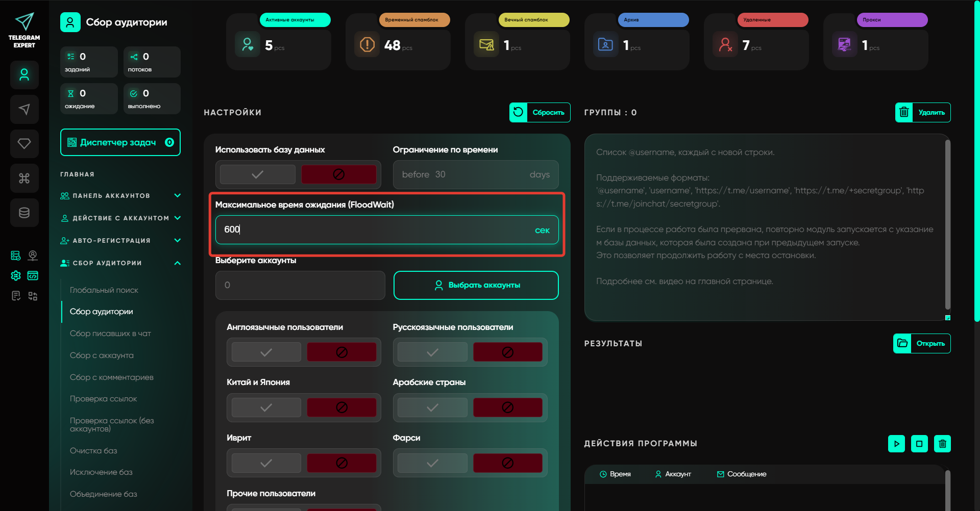Open the diamond icon sidebar section
This screenshot has height=511, width=980.
click(24, 144)
